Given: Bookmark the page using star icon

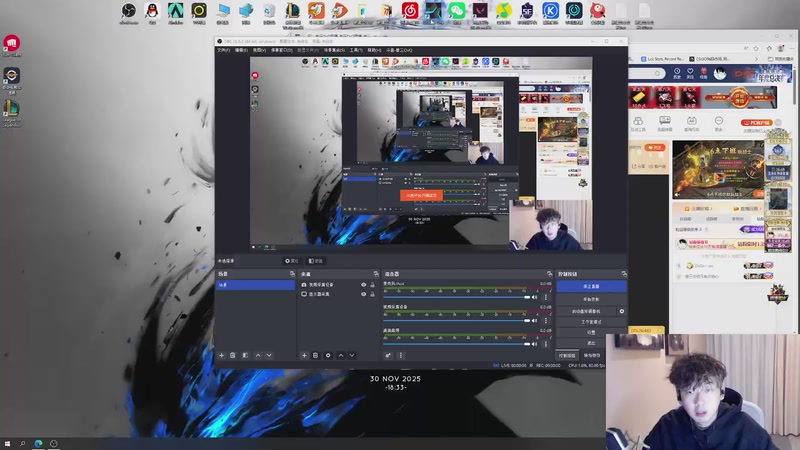Looking at the screenshot, I should click(756, 48).
